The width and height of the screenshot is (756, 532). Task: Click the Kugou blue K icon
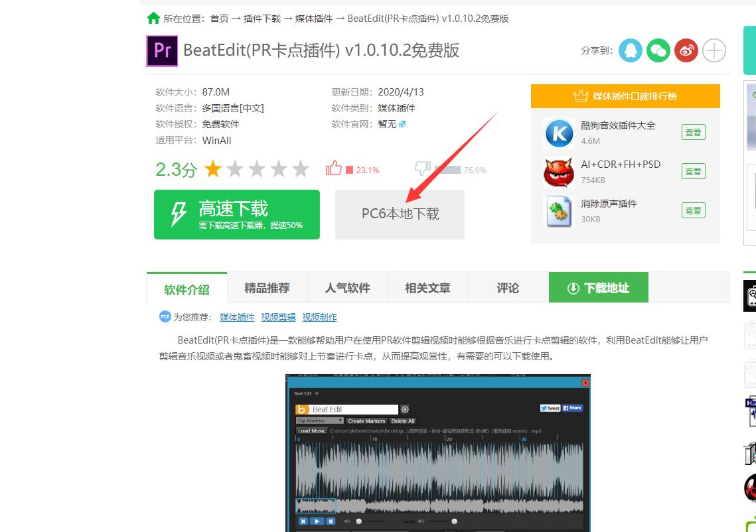click(560, 133)
